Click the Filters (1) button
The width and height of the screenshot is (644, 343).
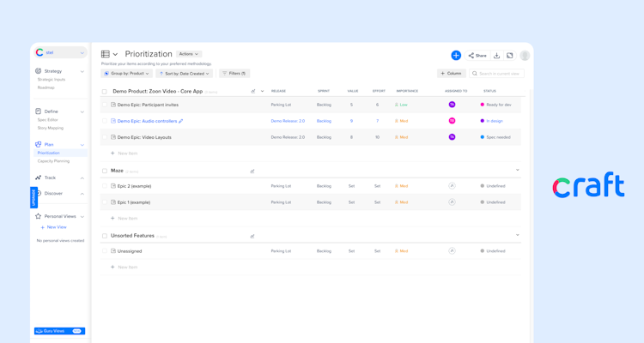click(x=234, y=74)
